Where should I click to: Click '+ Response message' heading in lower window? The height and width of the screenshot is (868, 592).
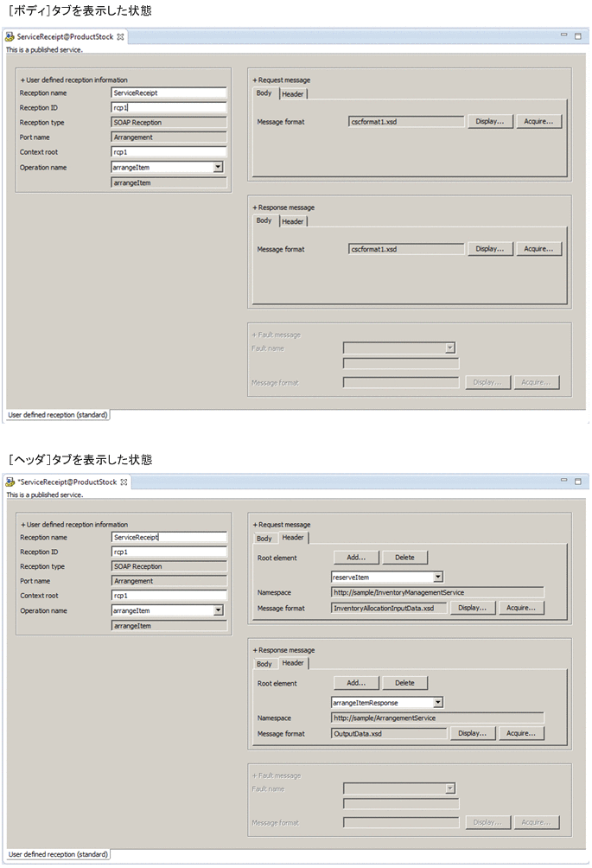283,650
